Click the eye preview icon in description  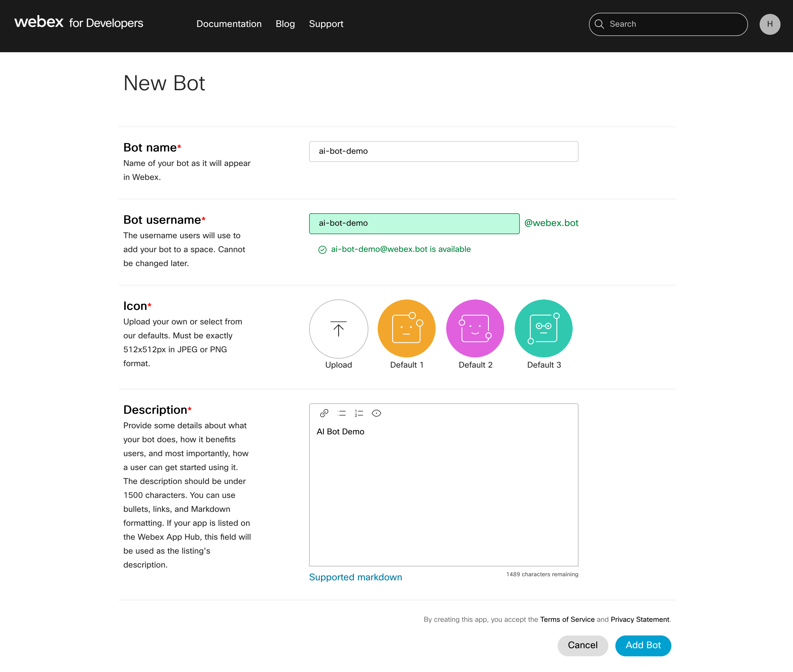pos(377,413)
